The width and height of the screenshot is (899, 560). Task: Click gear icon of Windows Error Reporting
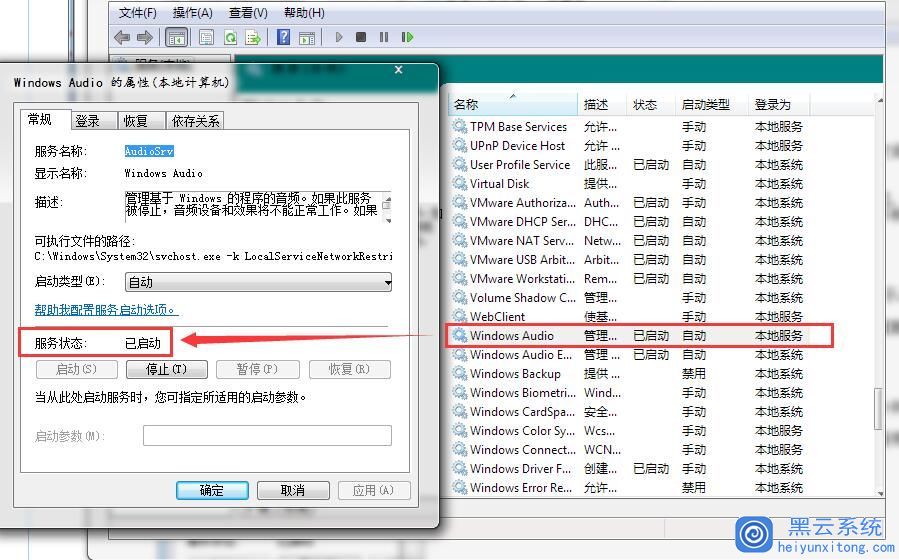(x=459, y=487)
